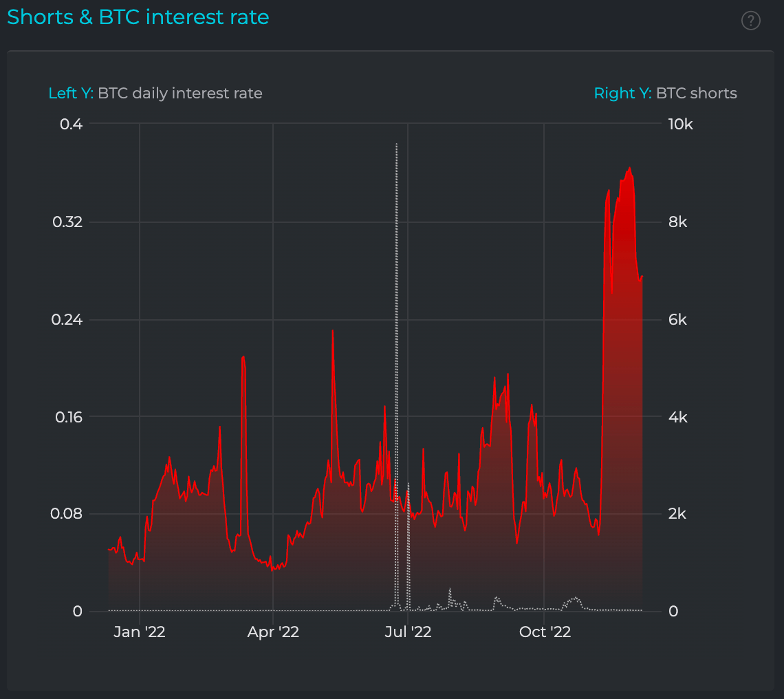Click the Oct '22 x-axis label
784x699 pixels.
pos(543,632)
